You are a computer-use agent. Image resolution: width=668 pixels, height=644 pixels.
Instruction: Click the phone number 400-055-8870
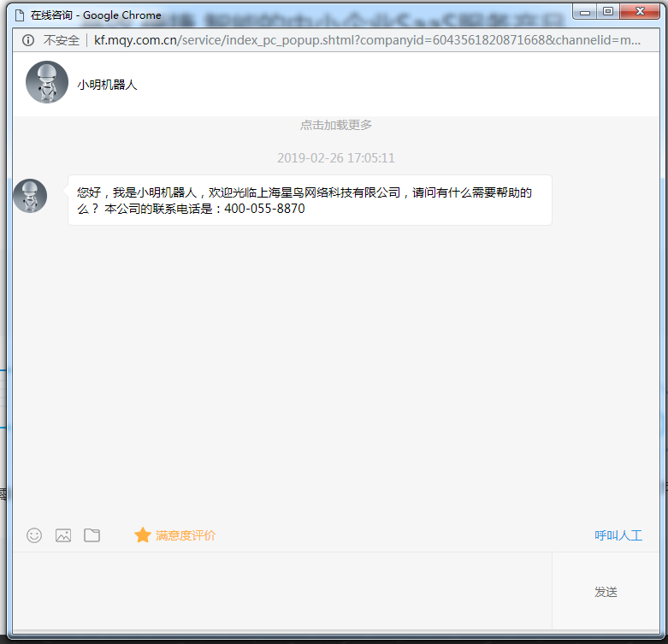[x=264, y=209]
